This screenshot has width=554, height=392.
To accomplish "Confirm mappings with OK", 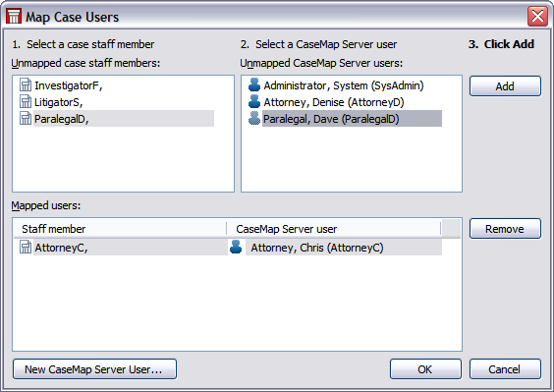I will coord(425,369).
